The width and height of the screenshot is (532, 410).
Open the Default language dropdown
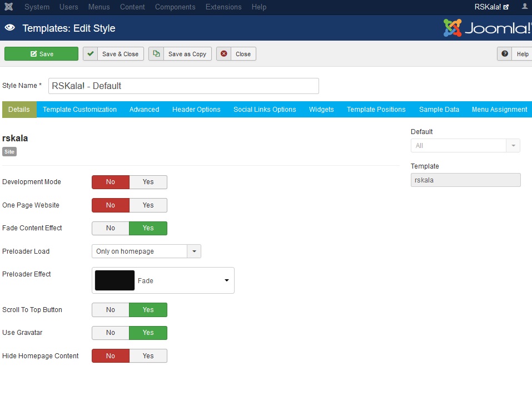465,146
